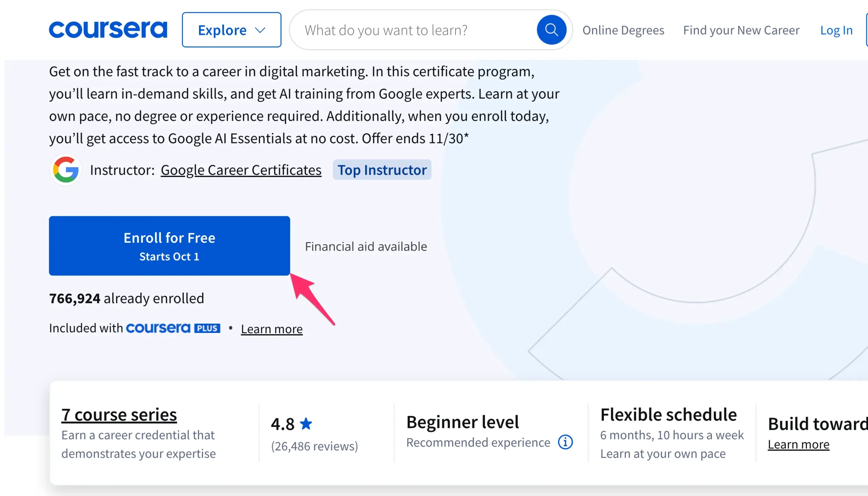
Task: Click the Coursera Plus logo badge
Action: click(173, 328)
